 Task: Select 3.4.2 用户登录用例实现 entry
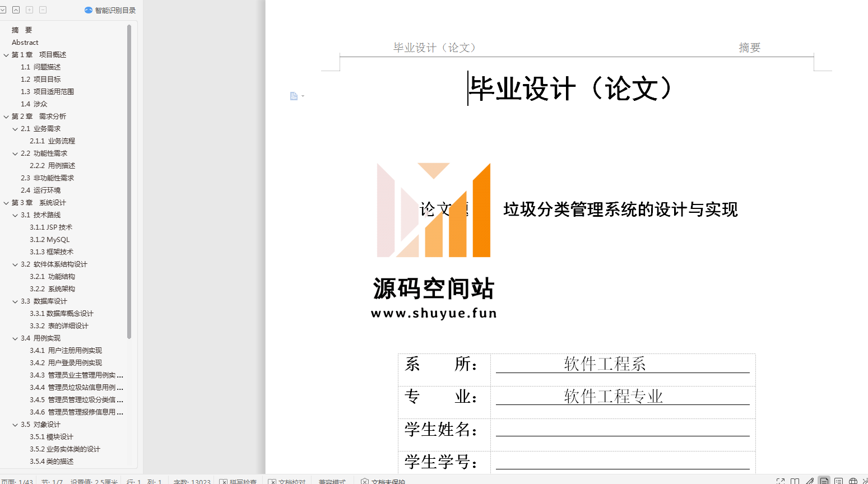coord(66,363)
